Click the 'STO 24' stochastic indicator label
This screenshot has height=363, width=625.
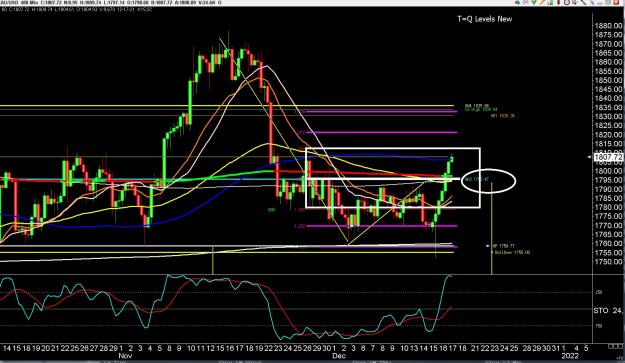coord(608,310)
